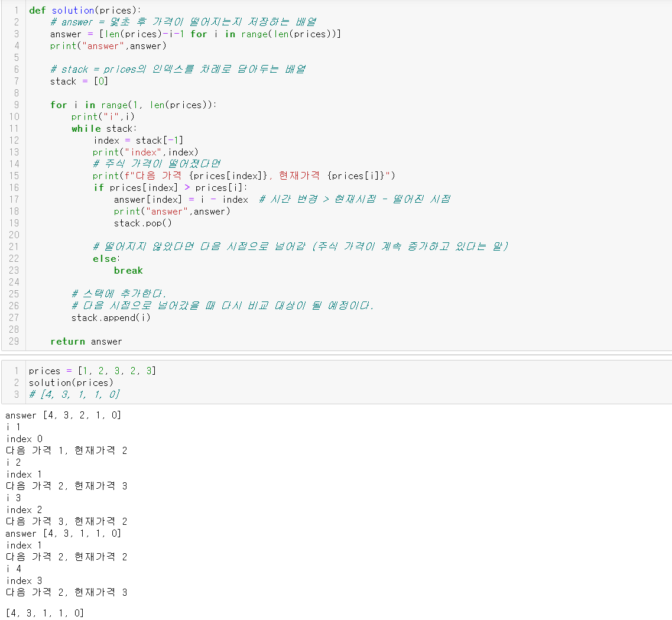
Task: Click the final result '[4, 3, 1, 1, 0]'
Action: tap(45, 613)
